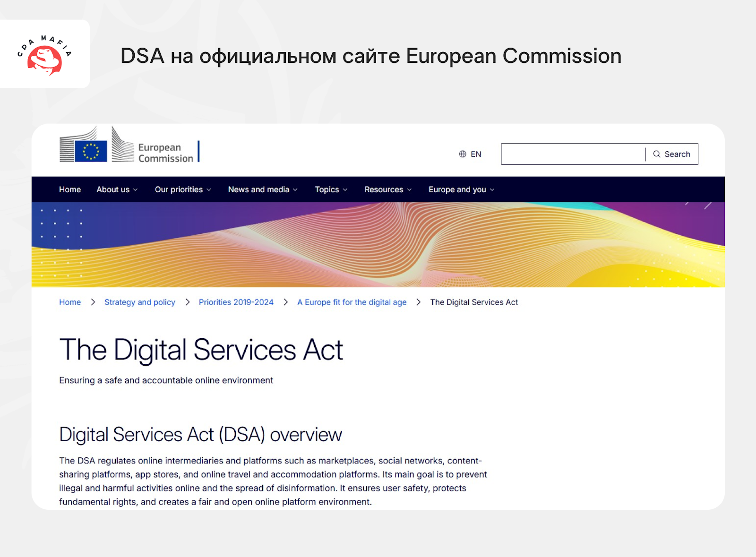The image size is (756, 557).
Task: Click the globe language icon
Action: [463, 154]
